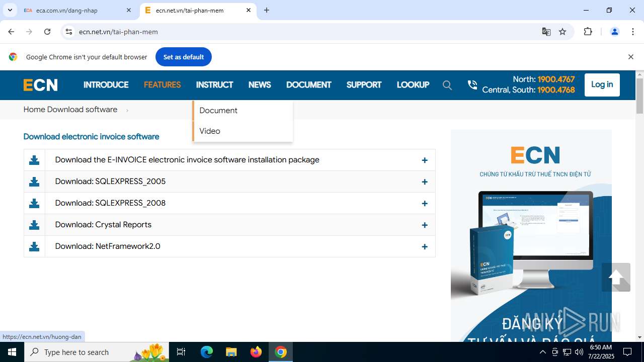Open Chrome three-dot menu

pos(633,32)
